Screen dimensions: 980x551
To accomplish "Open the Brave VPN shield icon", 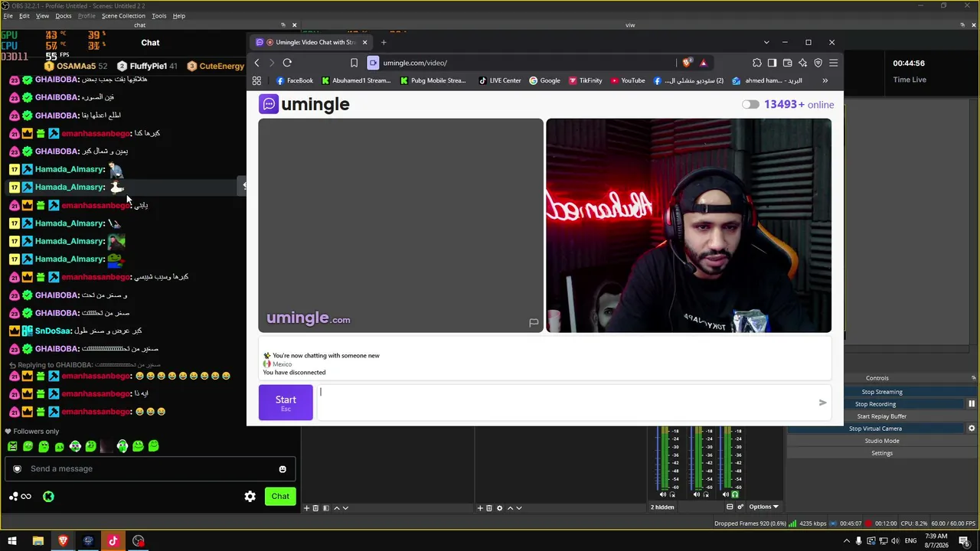I will pyautogui.click(x=818, y=63).
